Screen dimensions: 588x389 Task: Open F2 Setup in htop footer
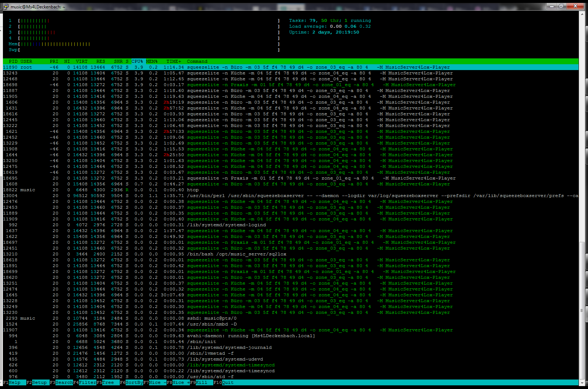coord(39,382)
